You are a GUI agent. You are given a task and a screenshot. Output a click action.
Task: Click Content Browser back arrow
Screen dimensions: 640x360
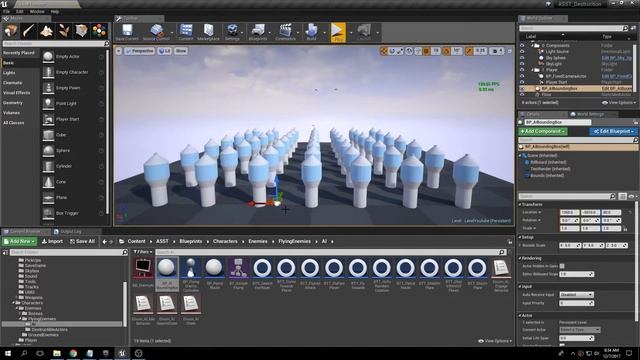[104, 242]
